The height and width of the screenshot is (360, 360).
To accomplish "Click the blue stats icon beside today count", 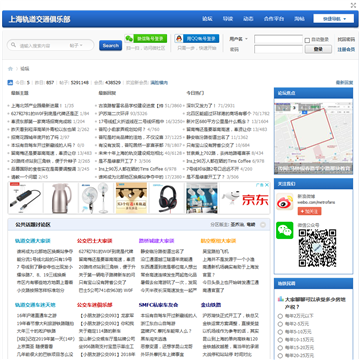I will [x=10, y=82].
